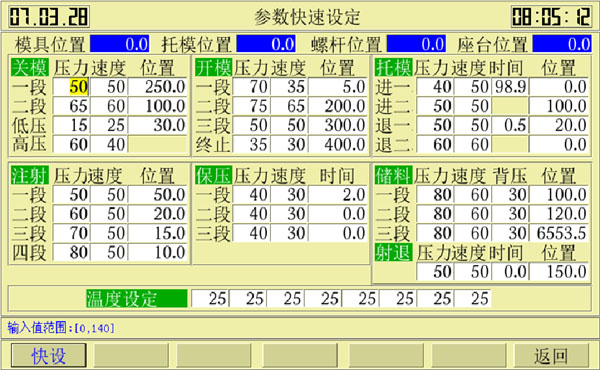The height and width of the screenshot is (370, 600).
Task: Click the 快设 button
Action: (49, 355)
